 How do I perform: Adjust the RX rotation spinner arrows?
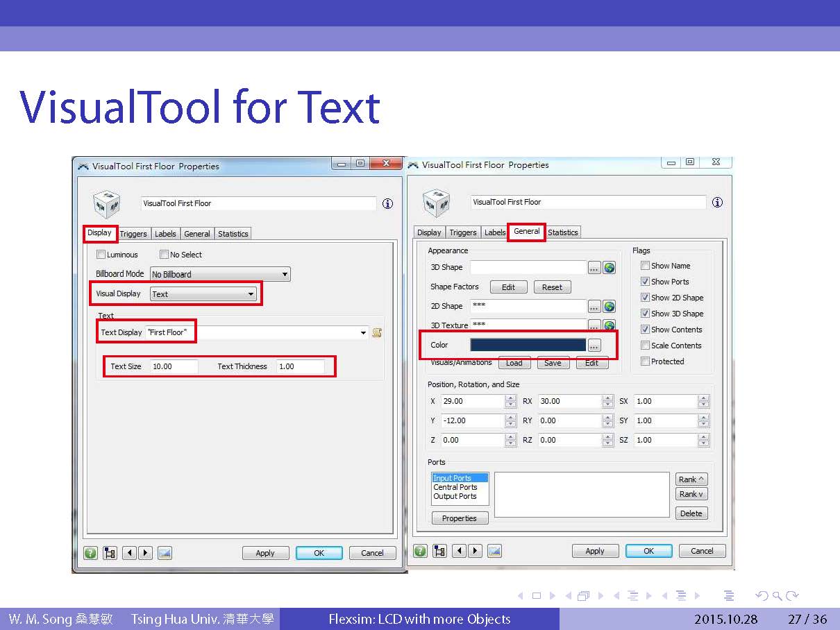click(x=608, y=401)
